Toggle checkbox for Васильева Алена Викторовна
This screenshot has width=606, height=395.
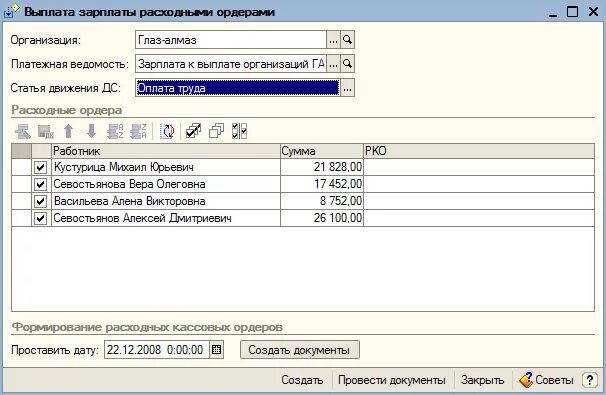[x=41, y=201]
